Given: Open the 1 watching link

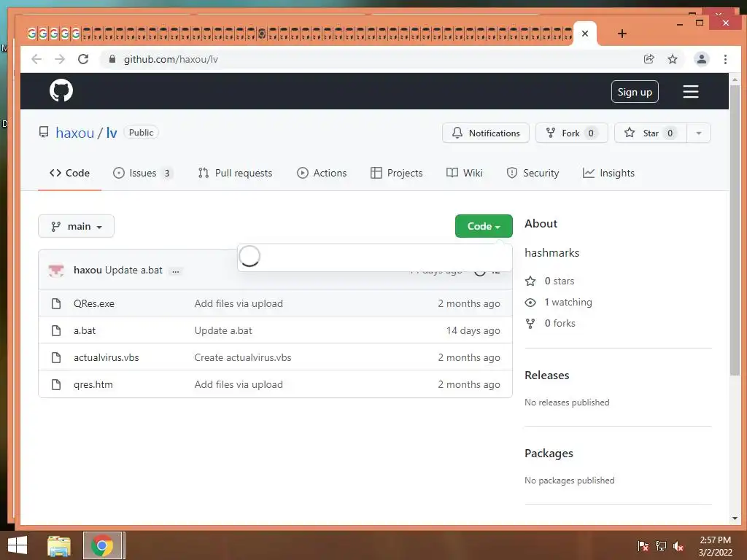Looking at the screenshot, I should (558, 302).
